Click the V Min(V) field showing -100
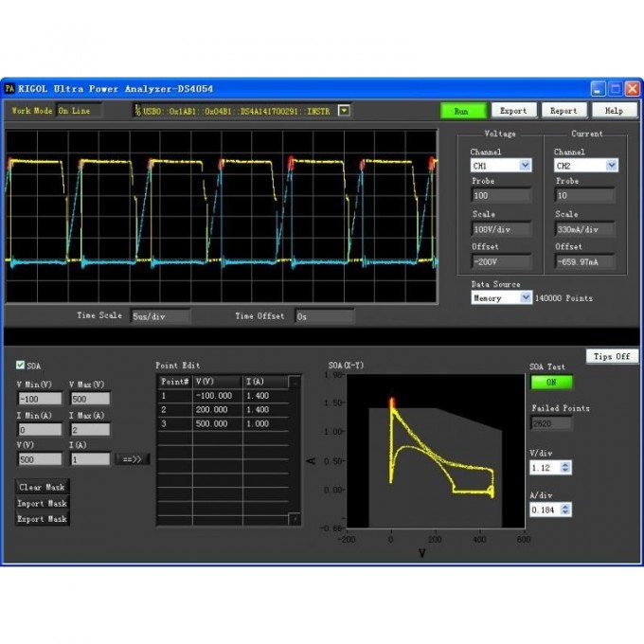Viewport: 644px width, 644px height. point(40,399)
